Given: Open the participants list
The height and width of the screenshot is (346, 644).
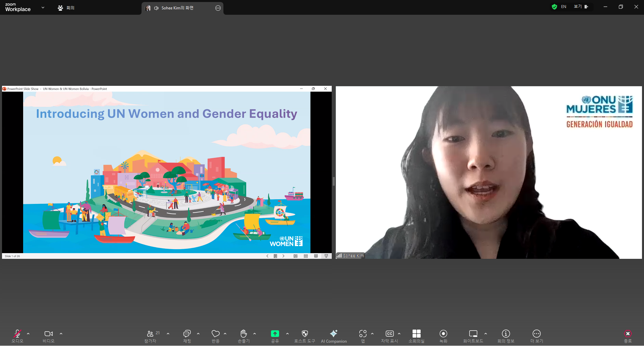Looking at the screenshot, I should tap(150, 334).
